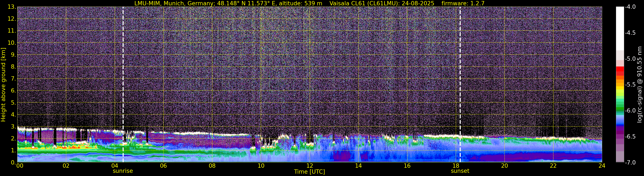Screen dimensions: 644x176
Task: Click the "-5.0" colorbar tick label
Action: click(630, 59)
